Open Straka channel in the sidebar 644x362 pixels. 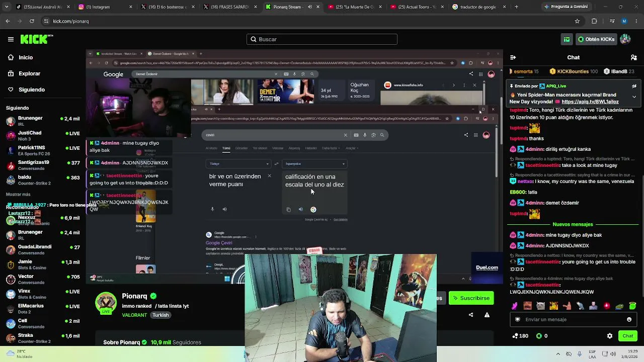42,338
